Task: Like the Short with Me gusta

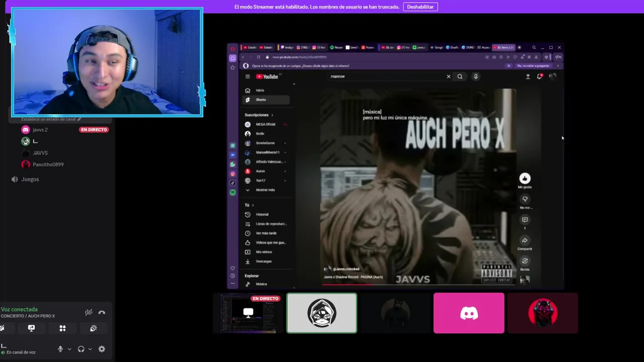Action: 525,178
